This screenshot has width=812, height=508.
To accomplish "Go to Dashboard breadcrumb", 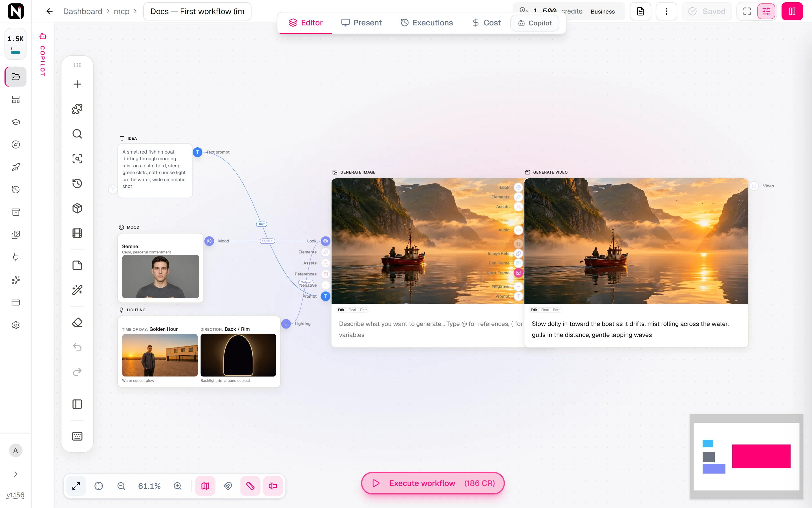I will click(83, 11).
